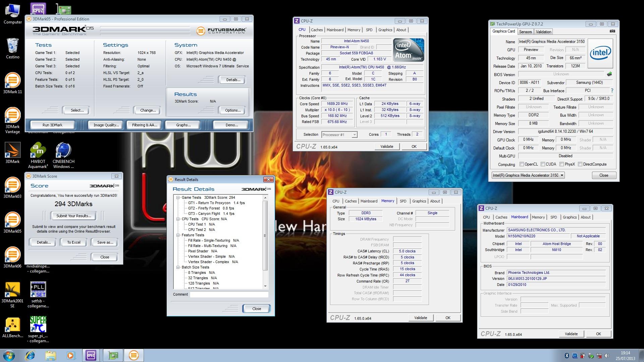Viewport: 644px width, 362px height.
Task: Open the About tab in top CPU-Z window
Action: tap(401, 30)
